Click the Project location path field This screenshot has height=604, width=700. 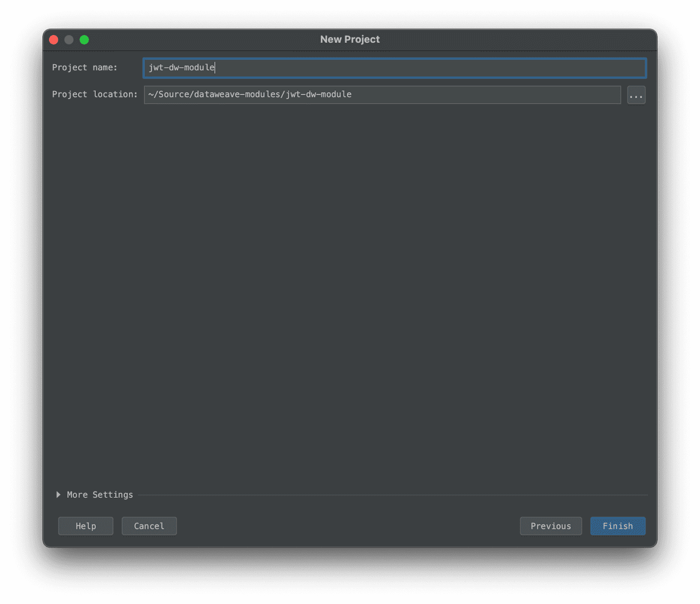pyautogui.click(x=382, y=94)
